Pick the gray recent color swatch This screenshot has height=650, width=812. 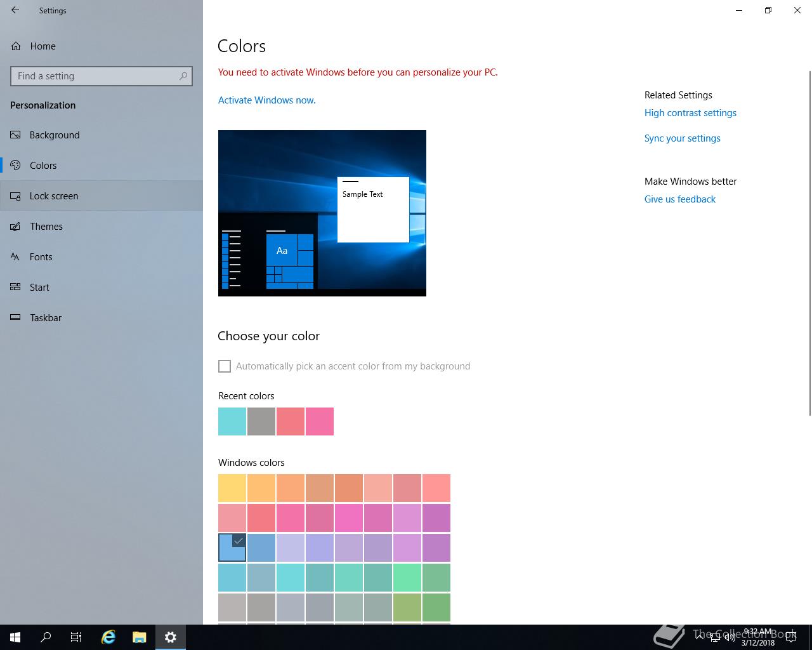(261, 421)
